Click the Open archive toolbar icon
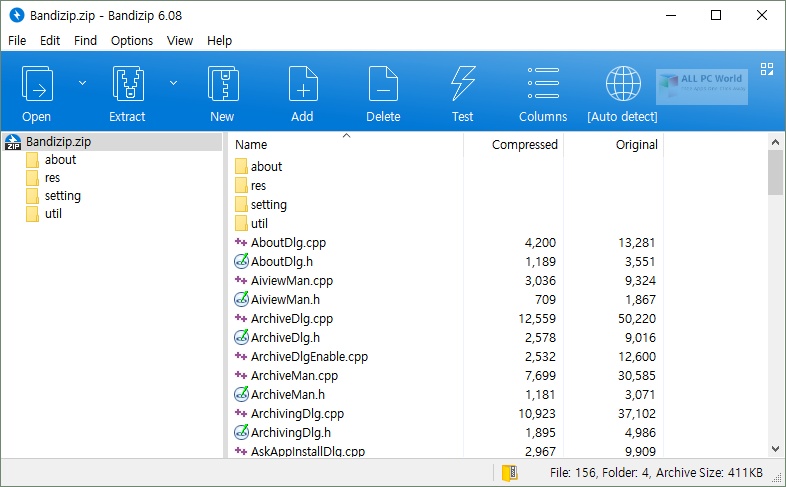The width and height of the screenshot is (786, 487). point(37,85)
